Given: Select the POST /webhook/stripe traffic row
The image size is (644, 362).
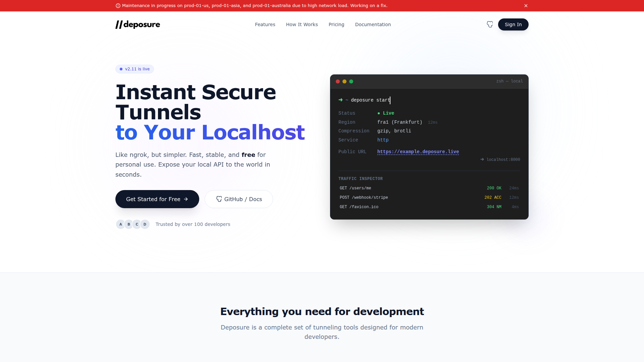Looking at the screenshot, I should [x=429, y=197].
